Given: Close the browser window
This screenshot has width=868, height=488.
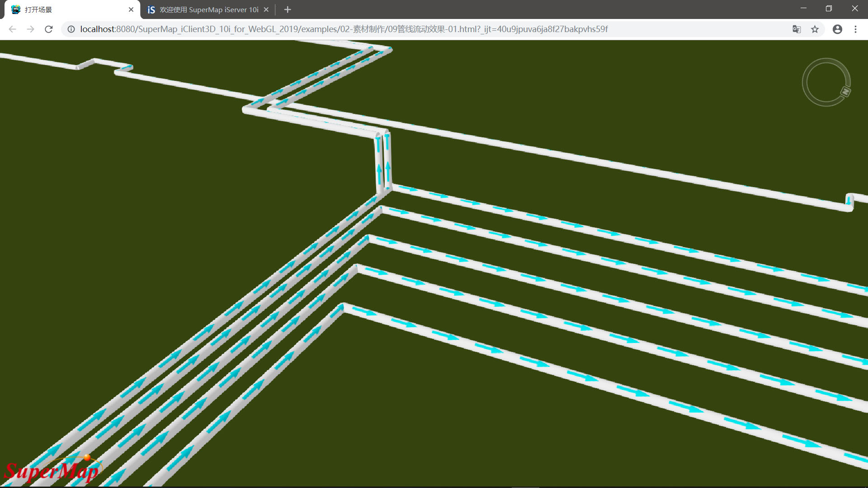Looking at the screenshot, I should 854,9.
